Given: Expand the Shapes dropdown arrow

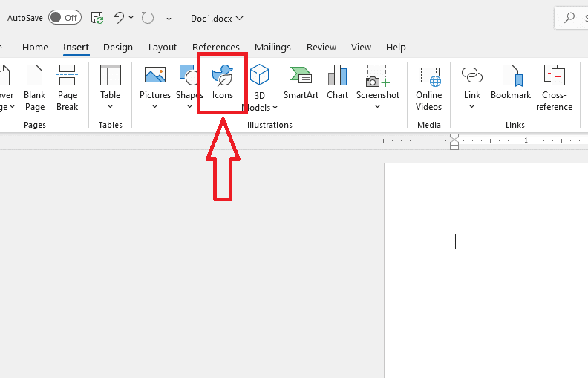Looking at the screenshot, I should pyautogui.click(x=190, y=107).
